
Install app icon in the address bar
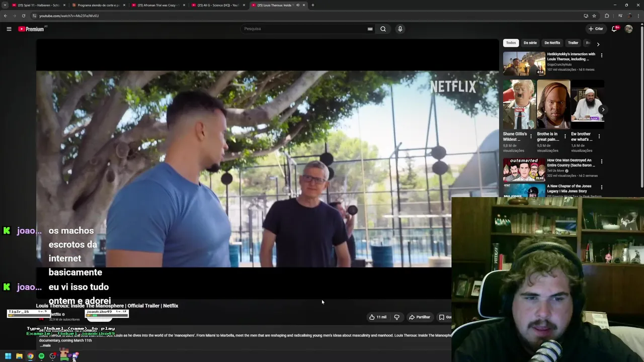click(x=586, y=16)
